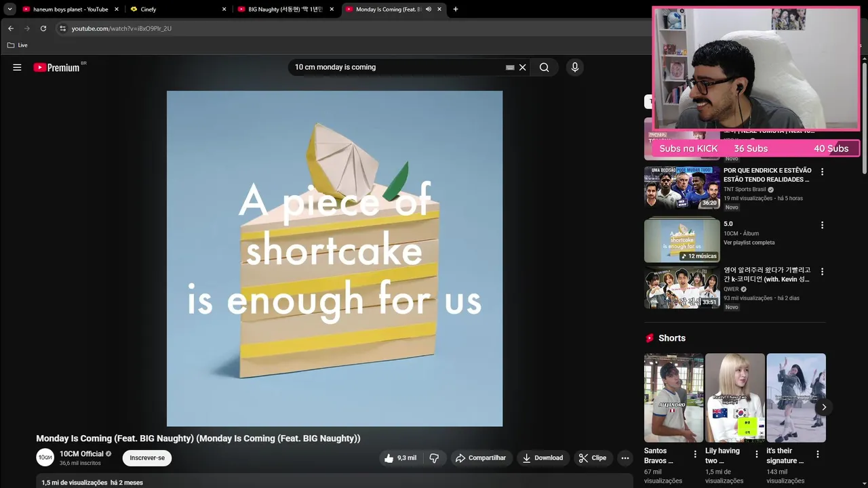This screenshot has width=868, height=488.
Task: View site information icon in address bar
Action: (62, 28)
